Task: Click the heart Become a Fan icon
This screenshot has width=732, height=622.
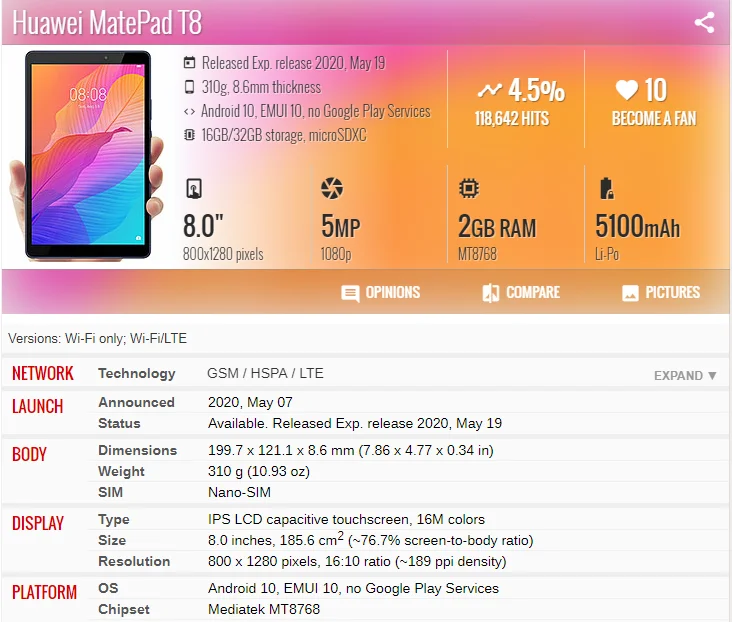Action: tap(626, 90)
